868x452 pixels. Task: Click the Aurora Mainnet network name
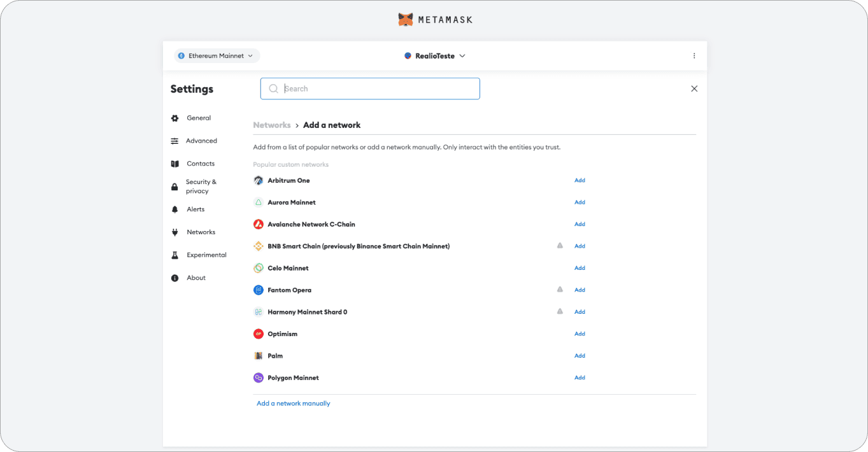coord(292,202)
